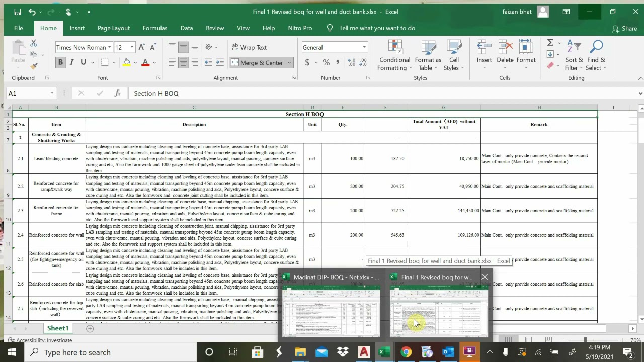Open the Alignment settings dialog launcher
Image resolution: width=644 pixels, height=362 pixels.
294,78
